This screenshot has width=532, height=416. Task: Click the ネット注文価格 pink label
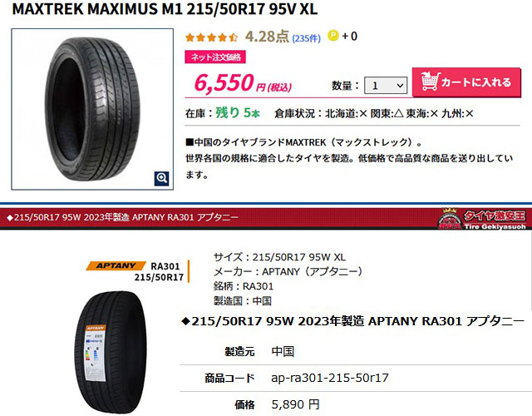pyautogui.click(x=215, y=57)
